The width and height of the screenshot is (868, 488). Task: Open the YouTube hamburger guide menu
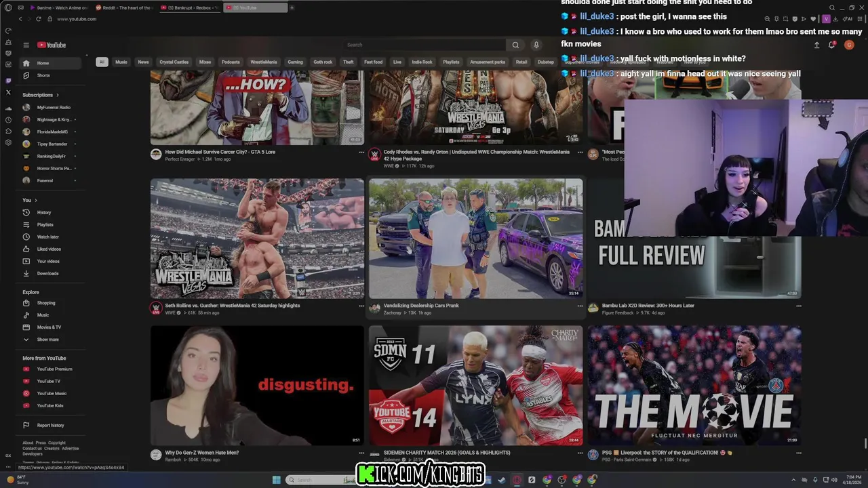tap(26, 45)
